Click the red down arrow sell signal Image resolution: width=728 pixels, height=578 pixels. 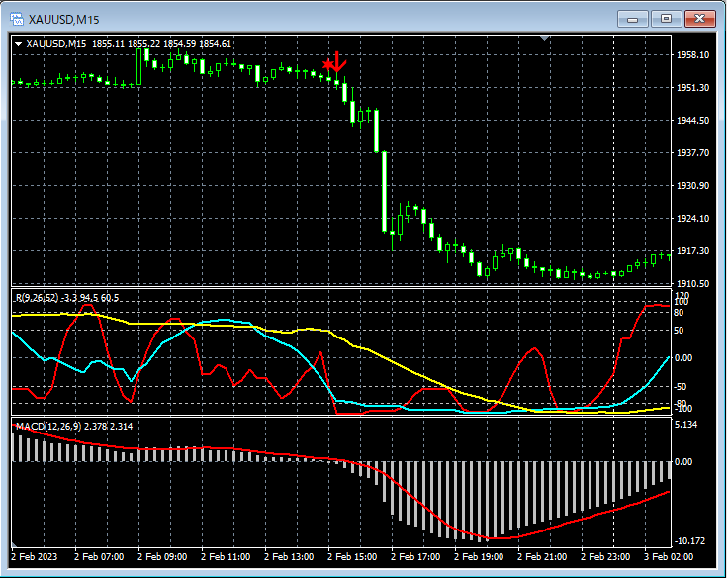coord(339,61)
